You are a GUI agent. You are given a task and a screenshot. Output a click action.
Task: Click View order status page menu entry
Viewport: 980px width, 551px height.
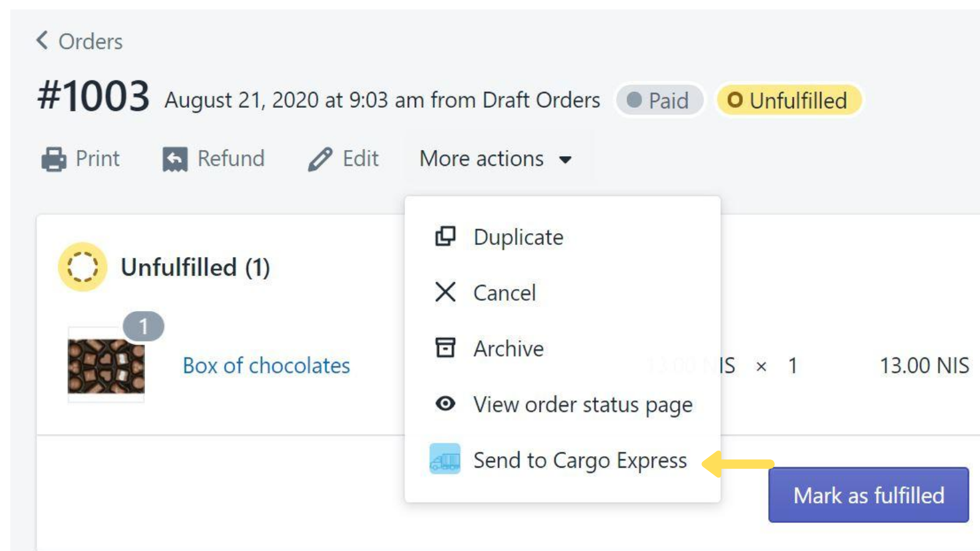(582, 403)
